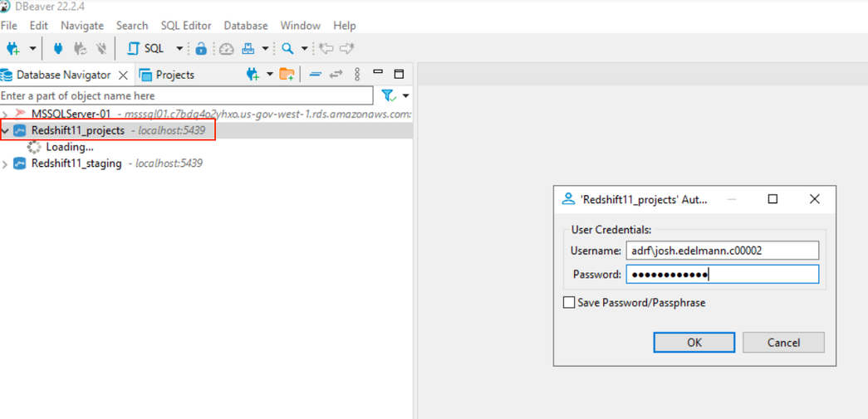
Task: Click the New Database Connection plug icon in main toolbar
Action: click(x=13, y=49)
